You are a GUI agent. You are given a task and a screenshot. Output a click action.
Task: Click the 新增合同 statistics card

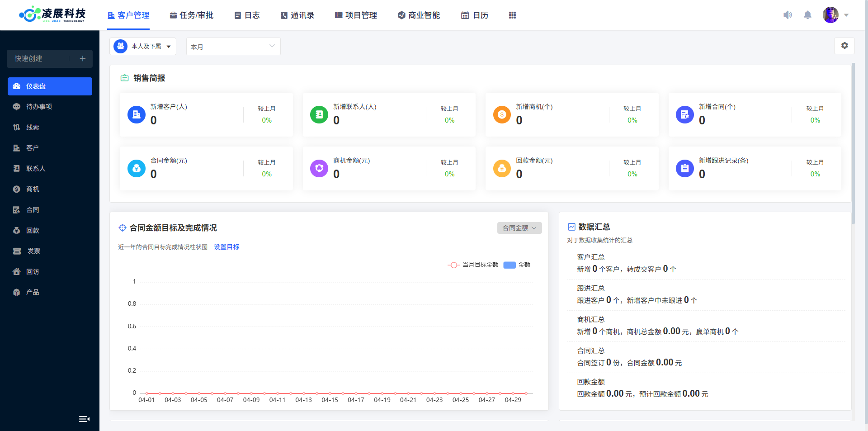click(x=754, y=115)
